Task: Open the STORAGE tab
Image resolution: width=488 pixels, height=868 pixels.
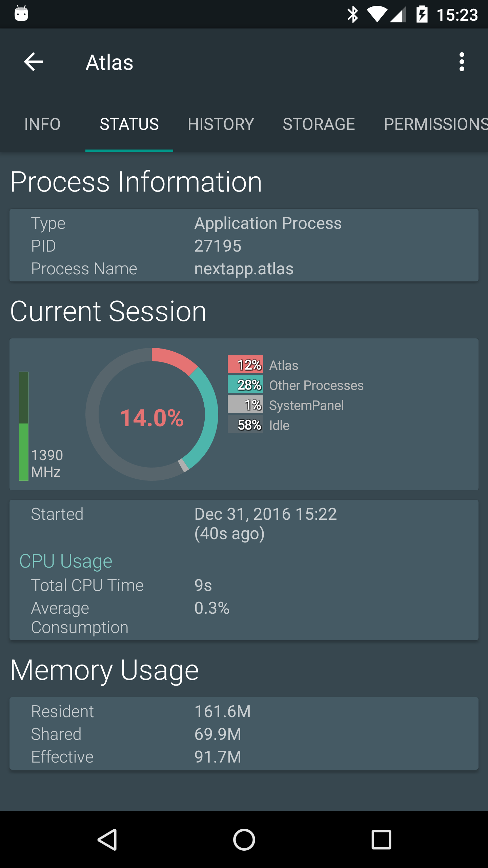Action: point(319,124)
